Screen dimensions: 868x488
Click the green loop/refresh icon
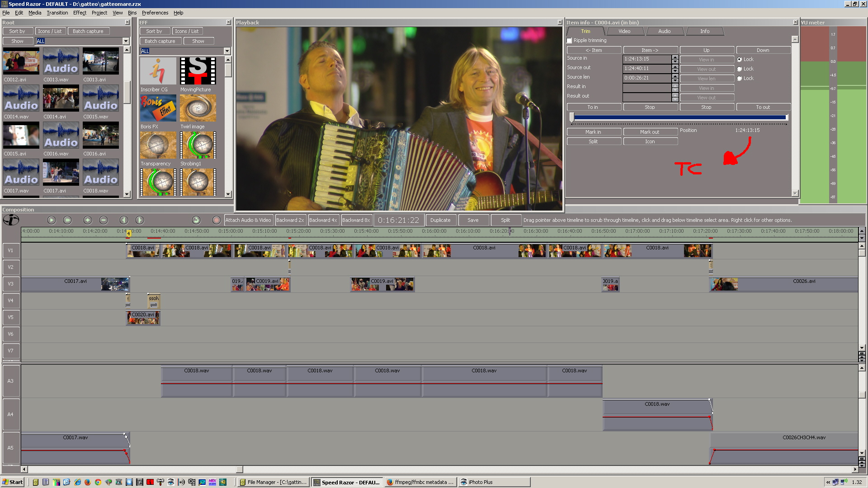click(196, 220)
